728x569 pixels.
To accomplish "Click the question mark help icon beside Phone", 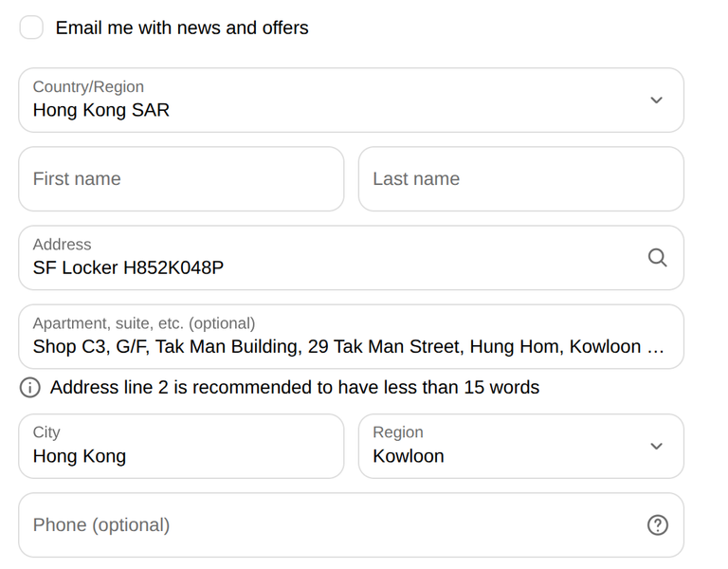I will pos(658,524).
